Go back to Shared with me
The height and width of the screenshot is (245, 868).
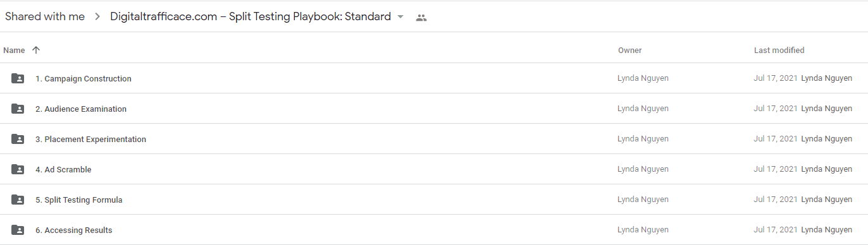click(x=45, y=16)
